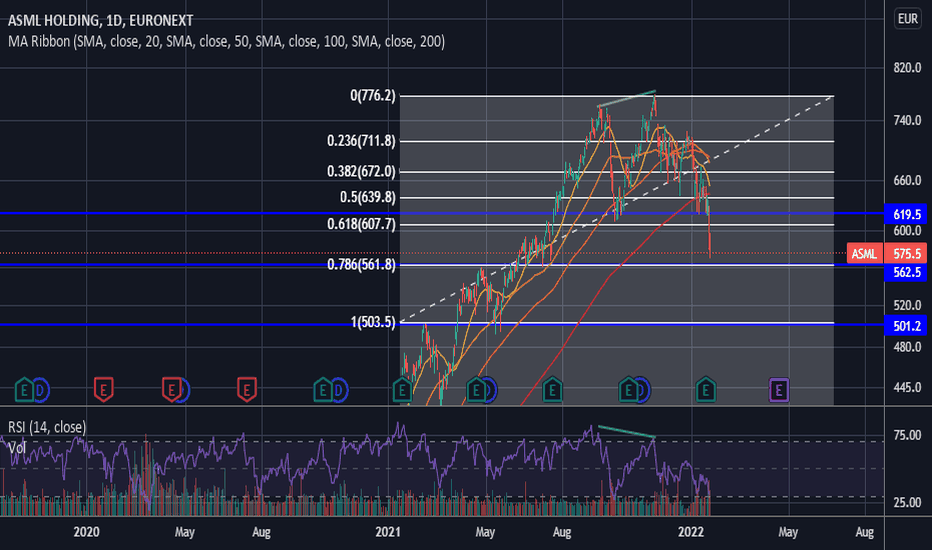Screen dimensions: 932x550
Task: Click the blue 562.5 price line label
Action: (x=906, y=272)
